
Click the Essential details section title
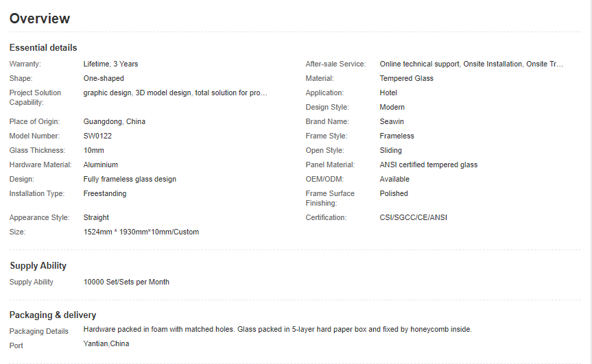pos(43,47)
